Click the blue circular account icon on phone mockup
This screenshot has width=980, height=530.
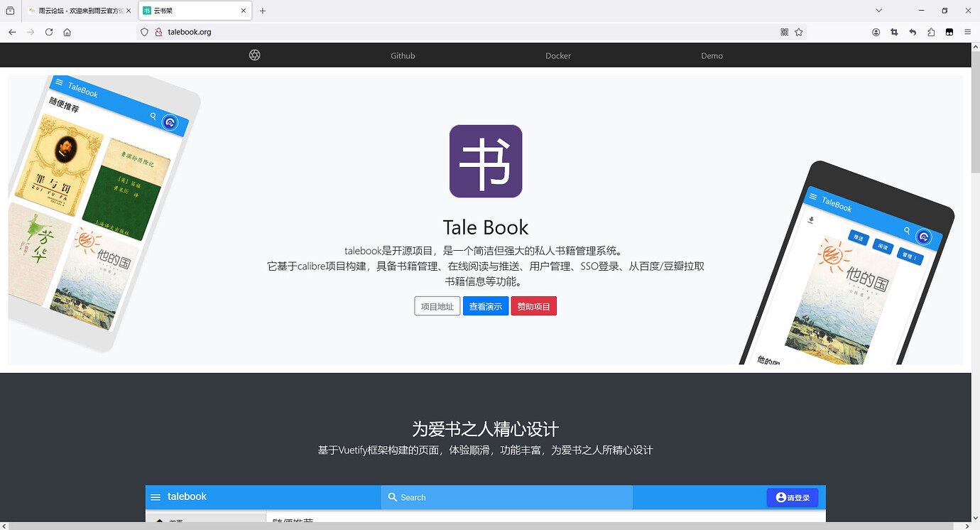tap(170, 123)
